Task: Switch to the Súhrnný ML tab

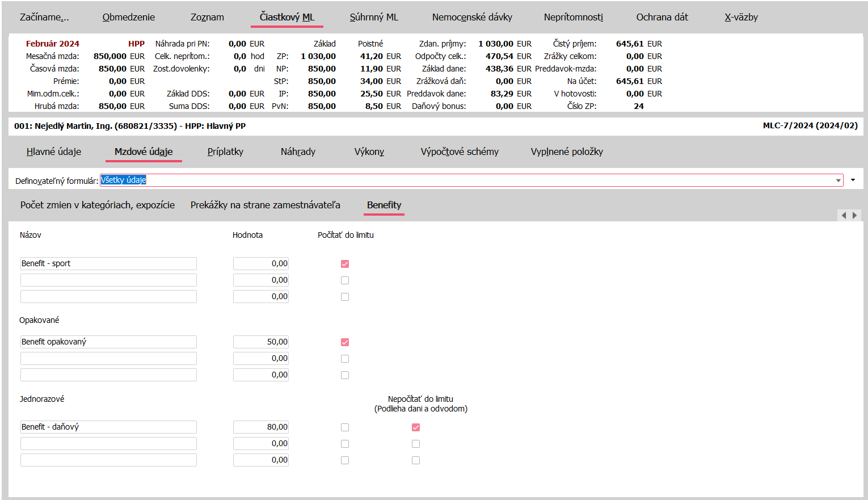Action: 374,17
